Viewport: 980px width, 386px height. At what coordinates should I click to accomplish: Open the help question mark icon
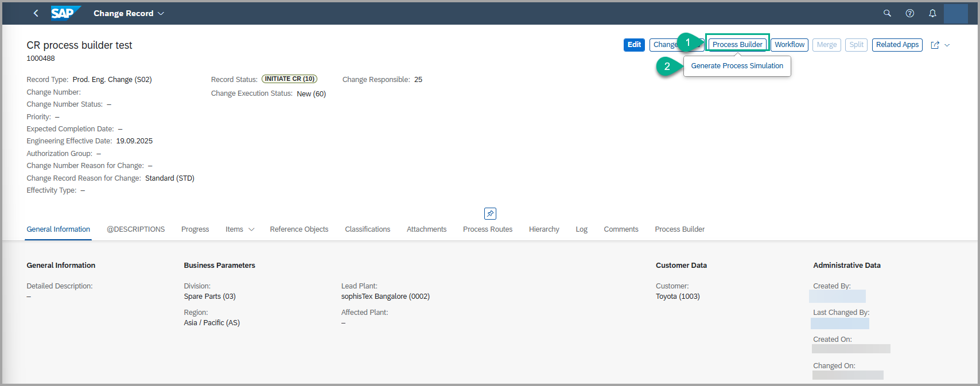pos(910,13)
